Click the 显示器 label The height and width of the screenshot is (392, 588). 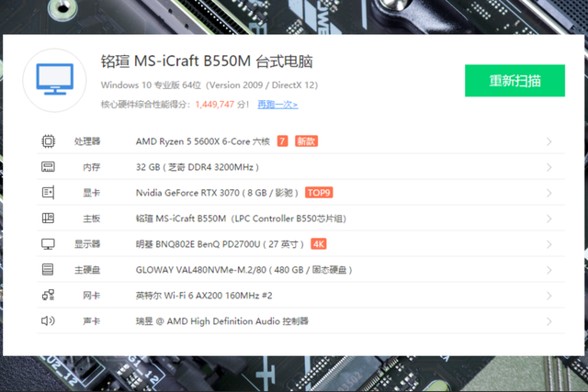pos(87,244)
